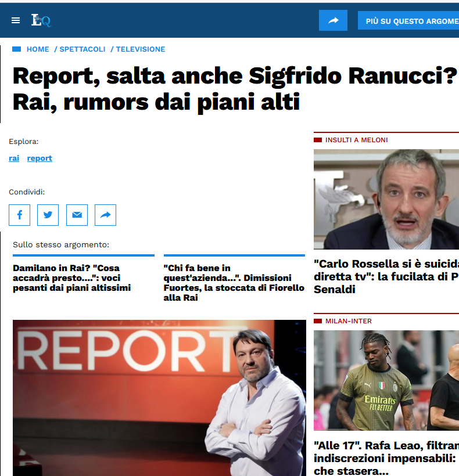Image resolution: width=459 pixels, height=476 pixels.
Task: Click the 'Sullo stesso argomento:' label
Action: (x=61, y=245)
